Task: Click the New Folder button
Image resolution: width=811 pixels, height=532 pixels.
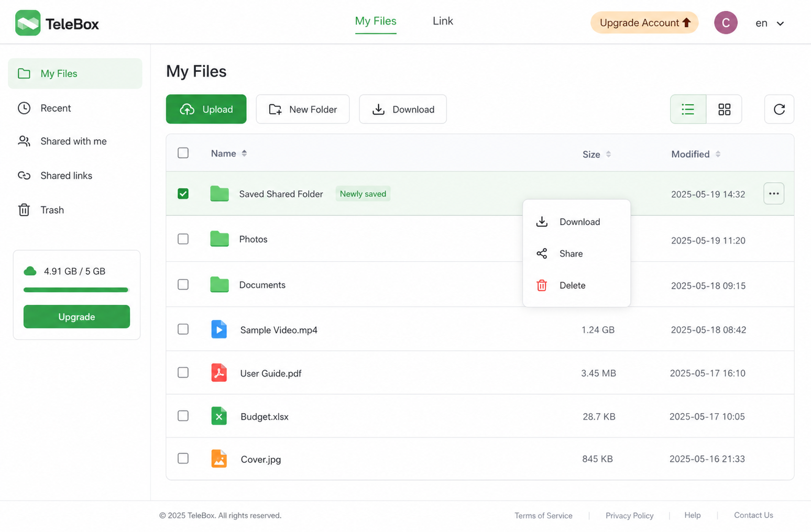Action: (x=302, y=109)
